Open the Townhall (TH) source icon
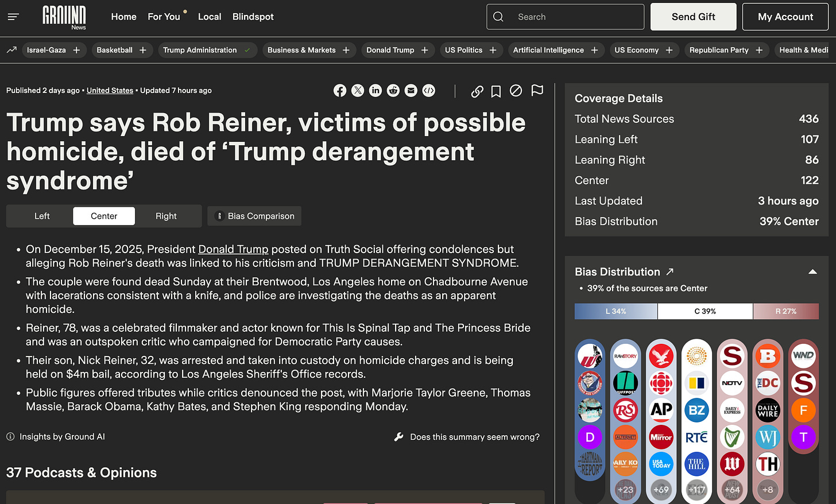The height and width of the screenshot is (504, 836). tap(768, 464)
